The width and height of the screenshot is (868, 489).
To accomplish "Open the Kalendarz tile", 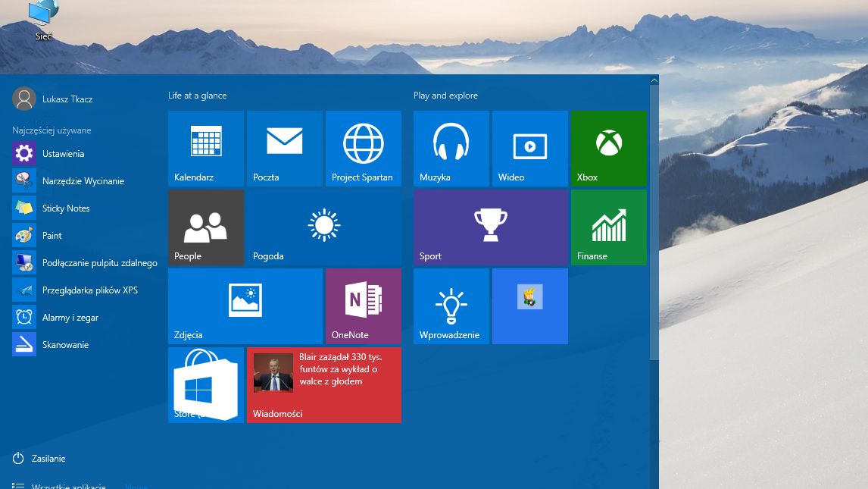I will 206,149.
